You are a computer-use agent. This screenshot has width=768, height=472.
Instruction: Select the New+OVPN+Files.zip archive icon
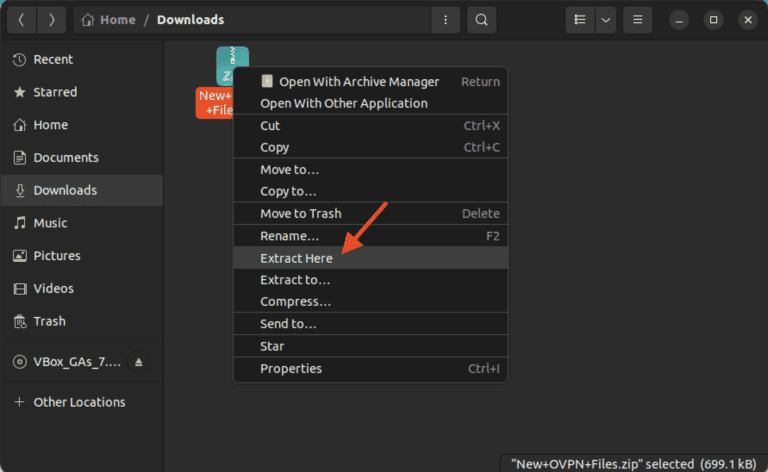point(231,66)
